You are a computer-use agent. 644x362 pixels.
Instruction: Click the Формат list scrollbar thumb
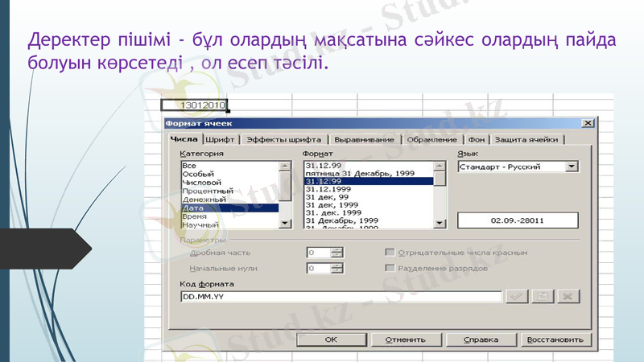coord(440,179)
